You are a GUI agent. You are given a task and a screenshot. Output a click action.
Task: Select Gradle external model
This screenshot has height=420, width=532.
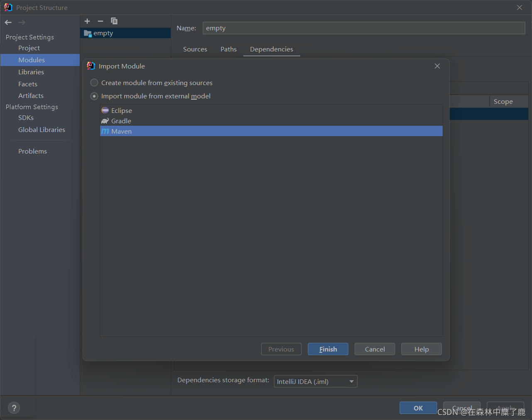[271, 121]
